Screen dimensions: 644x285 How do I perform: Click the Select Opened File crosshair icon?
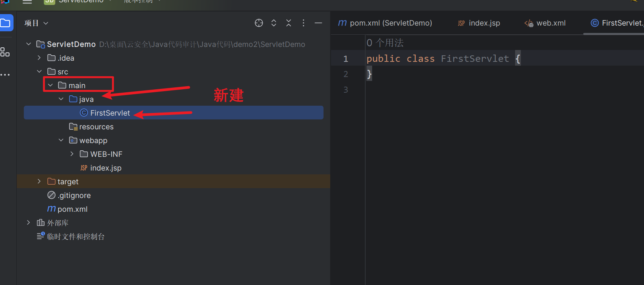(x=259, y=23)
